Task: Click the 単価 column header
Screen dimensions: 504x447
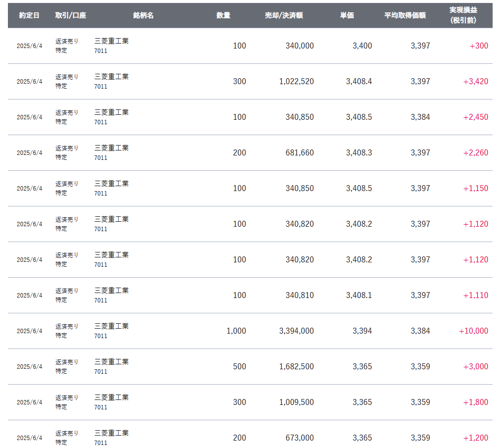Action: pyautogui.click(x=347, y=15)
